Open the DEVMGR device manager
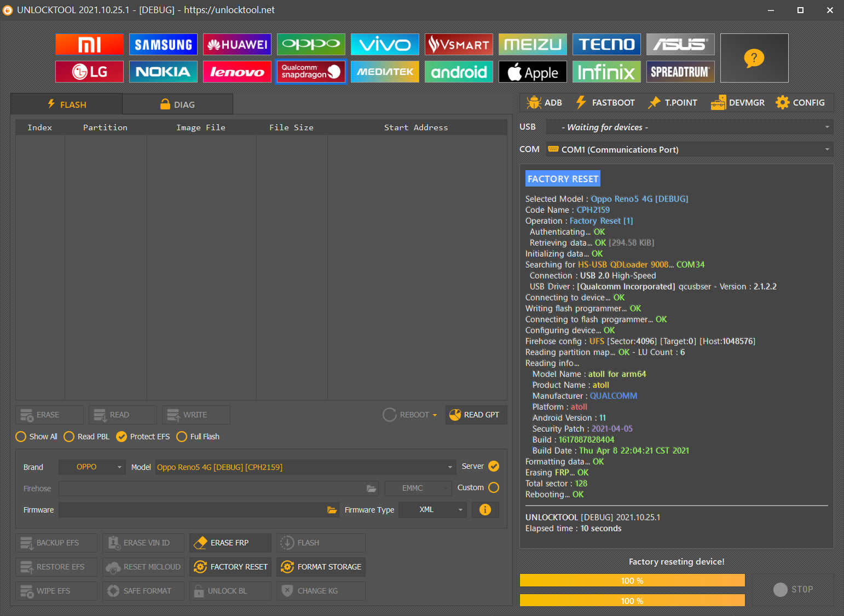Image resolution: width=844 pixels, height=616 pixels. (x=737, y=102)
